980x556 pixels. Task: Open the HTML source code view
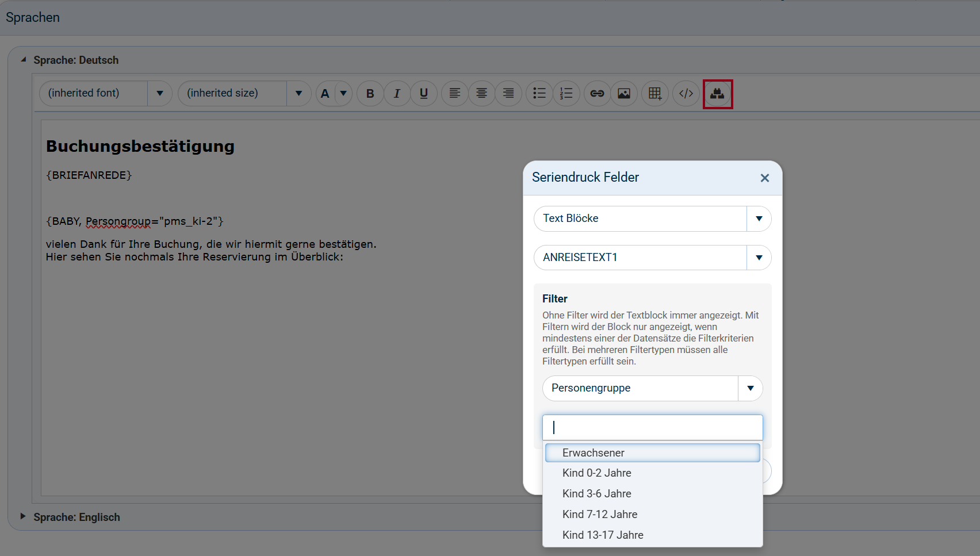pyautogui.click(x=686, y=93)
